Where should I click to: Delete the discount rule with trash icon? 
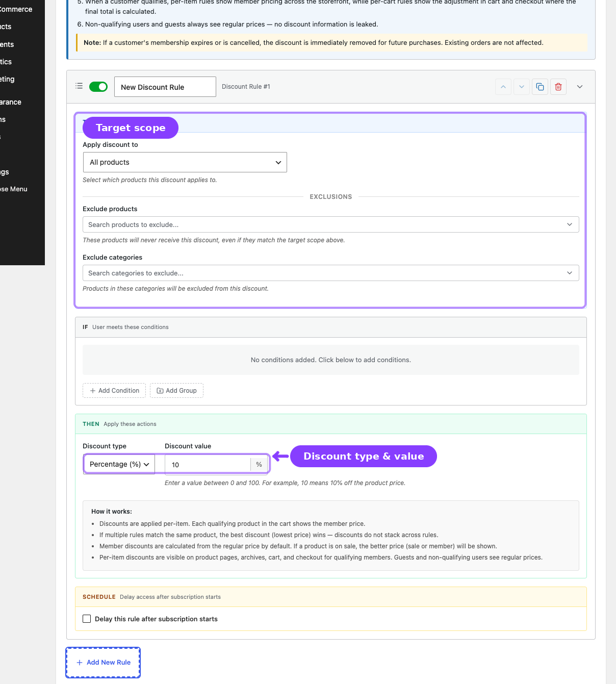(558, 87)
